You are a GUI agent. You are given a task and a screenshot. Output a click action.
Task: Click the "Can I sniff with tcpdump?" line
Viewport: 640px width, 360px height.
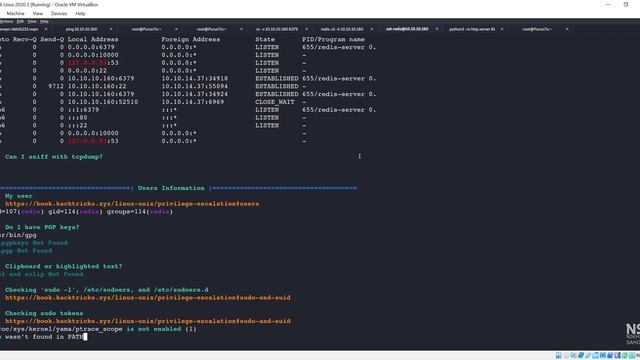point(54,157)
